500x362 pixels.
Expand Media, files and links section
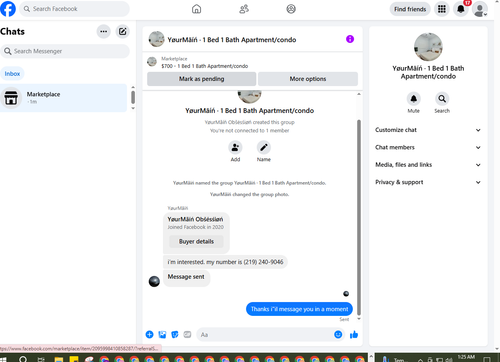pyautogui.click(x=428, y=165)
